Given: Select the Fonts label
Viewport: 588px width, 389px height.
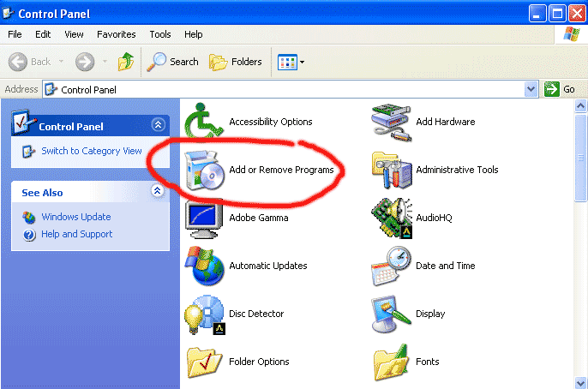Looking at the screenshot, I should [427, 362].
